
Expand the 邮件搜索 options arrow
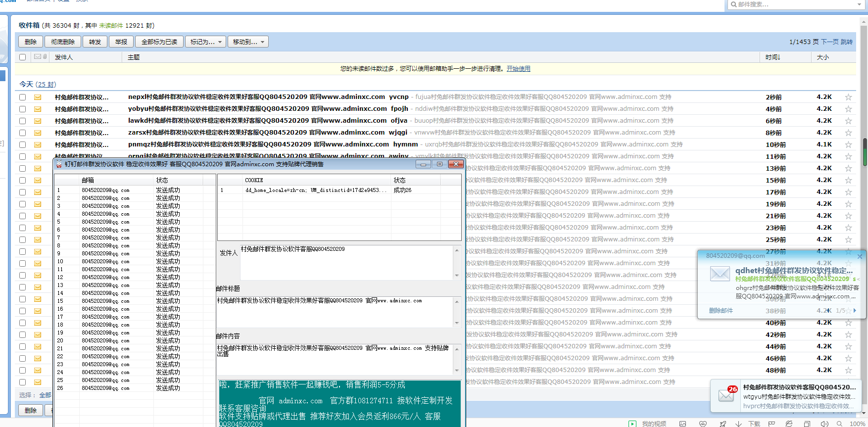[x=859, y=4]
